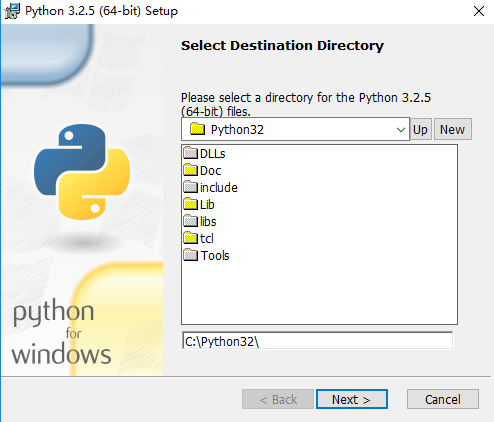Click the Lib folder icon

coord(191,204)
